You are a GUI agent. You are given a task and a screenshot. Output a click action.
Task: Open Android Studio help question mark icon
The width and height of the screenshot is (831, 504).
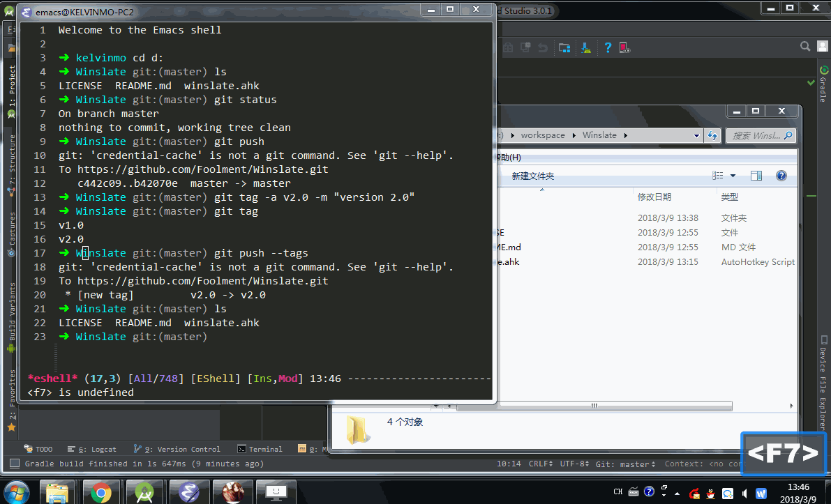608,47
